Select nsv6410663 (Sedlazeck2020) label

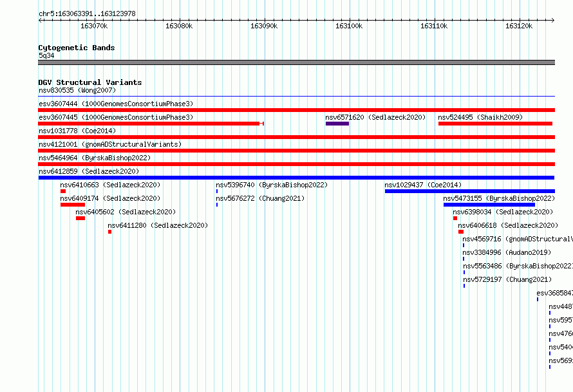110,185
